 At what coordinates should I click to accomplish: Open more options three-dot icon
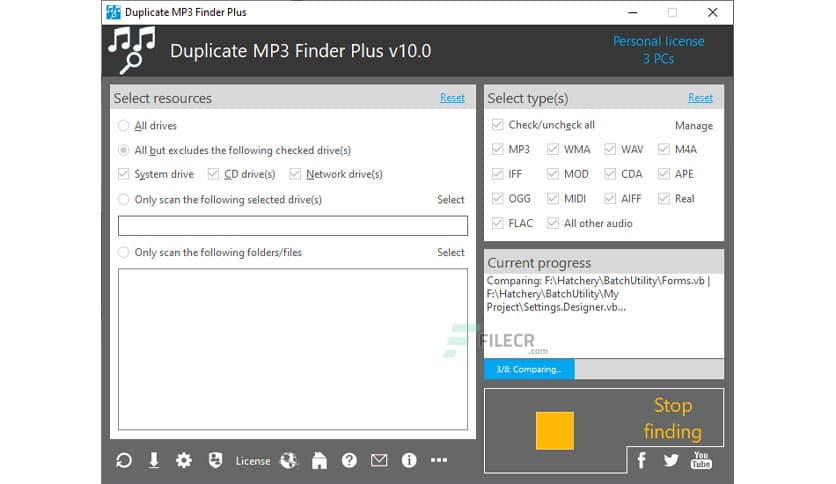click(x=439, y=460)
